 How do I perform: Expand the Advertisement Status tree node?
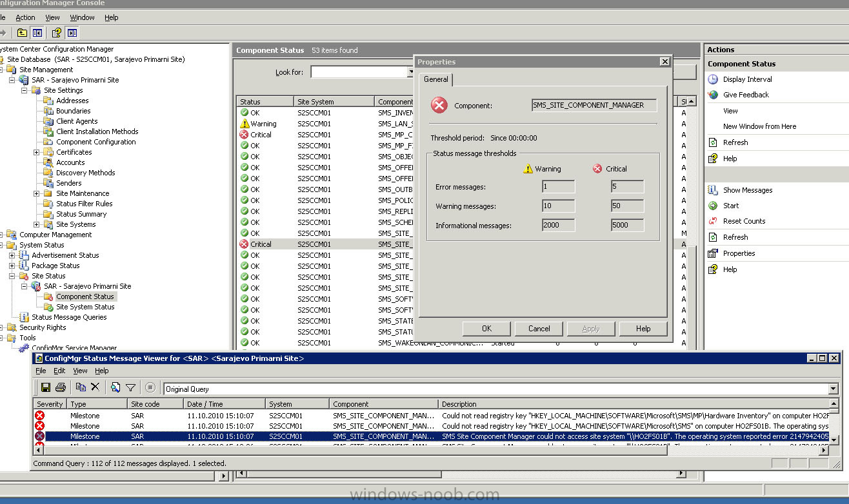[x=12, y=255]
